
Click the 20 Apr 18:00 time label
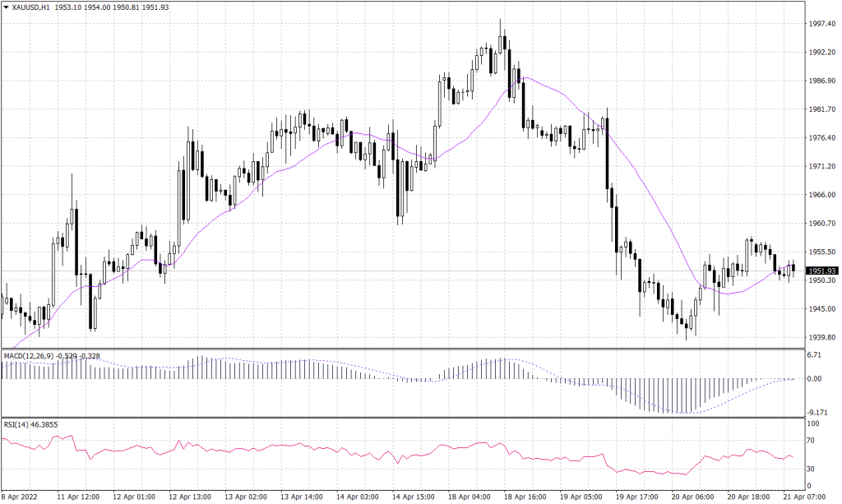(748, 497)
